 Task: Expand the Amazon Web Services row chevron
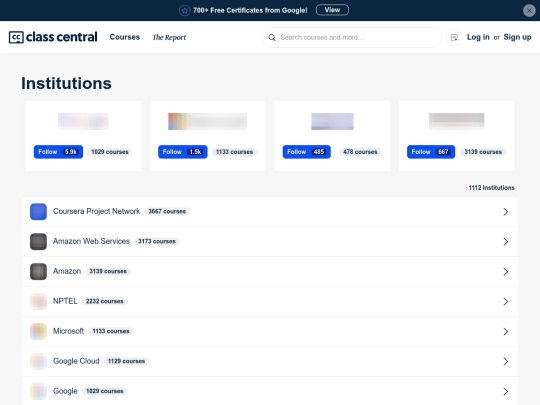tap(506, 242)
